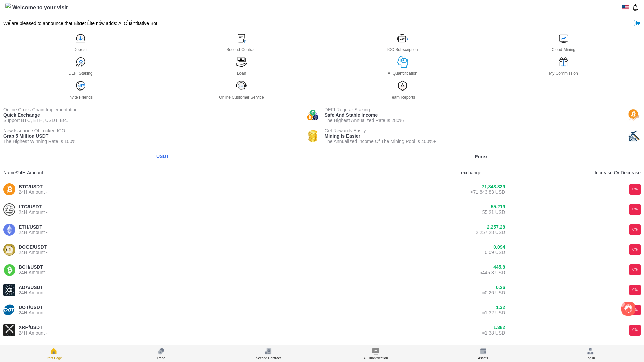Click the Welcome to your visit header

point(40,7)
